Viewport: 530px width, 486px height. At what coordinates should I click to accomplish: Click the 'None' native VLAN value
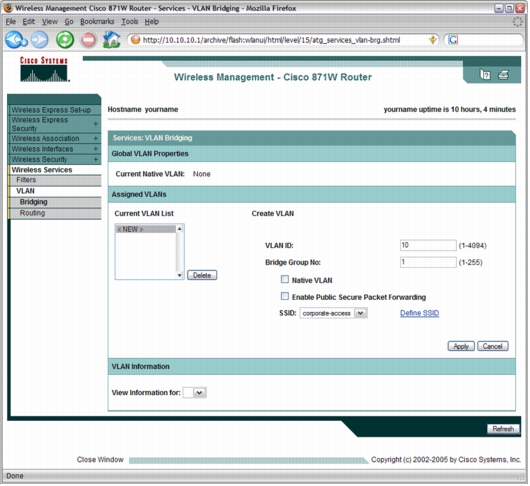click(201, 174)
